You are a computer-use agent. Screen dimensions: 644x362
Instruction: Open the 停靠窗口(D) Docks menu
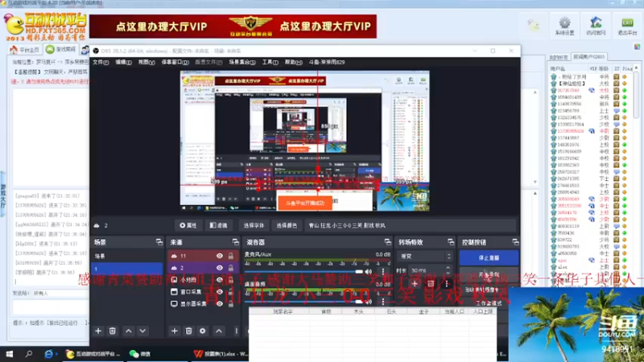point(175,63)
